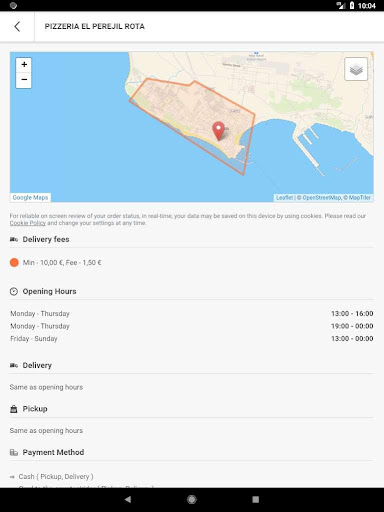Open the Leaflet attribution link
This screenshot has height=512, width=384.
click(x=284, y=198)
